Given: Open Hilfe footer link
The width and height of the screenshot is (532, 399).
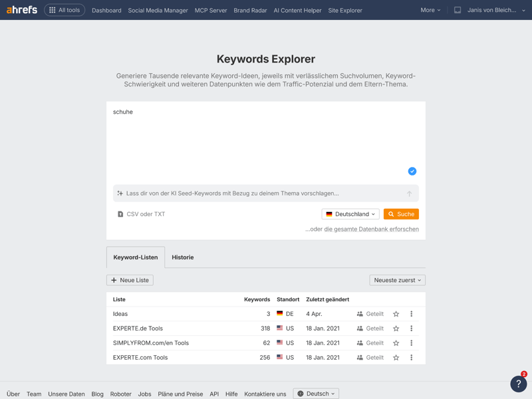Looking at the screenshot, I should [x=231, y=394].
